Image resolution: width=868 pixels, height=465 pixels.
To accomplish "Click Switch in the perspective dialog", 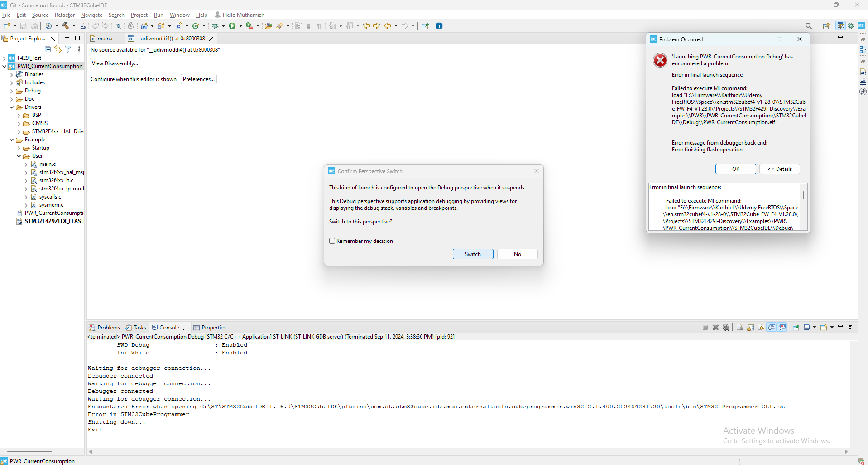I will pyautogui.click(x=473, y=254).
